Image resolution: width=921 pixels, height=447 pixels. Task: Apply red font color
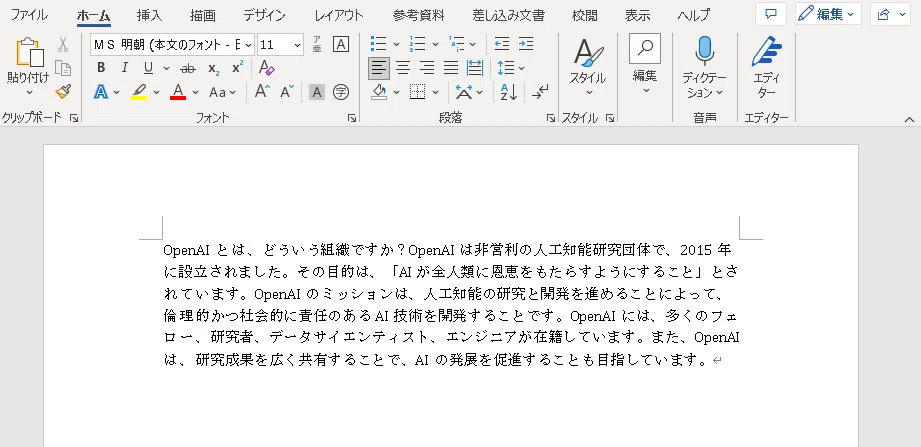coord(178,92)
